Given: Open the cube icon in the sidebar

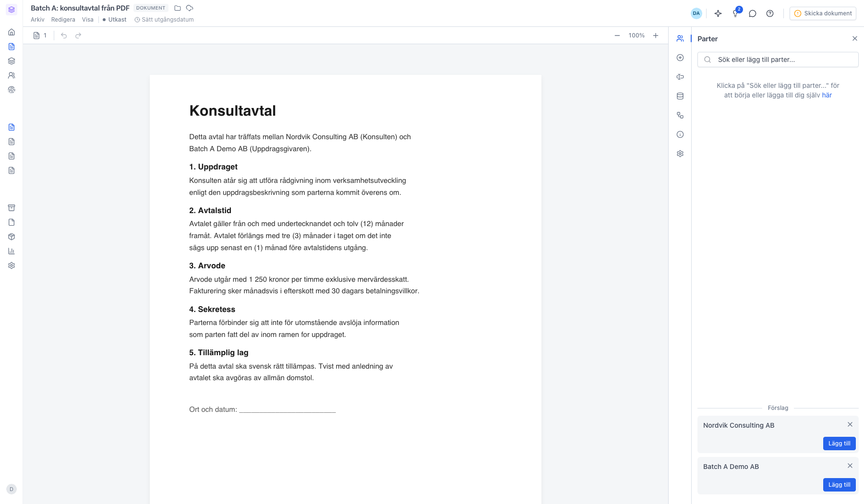Looking at the screenshot, I should click(12, 237).
